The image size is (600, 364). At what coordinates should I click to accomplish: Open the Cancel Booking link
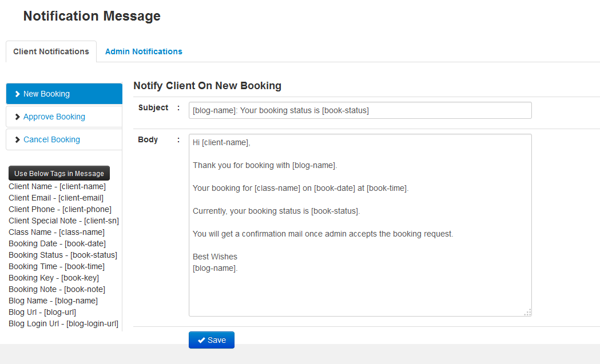(x=51, y=139)
